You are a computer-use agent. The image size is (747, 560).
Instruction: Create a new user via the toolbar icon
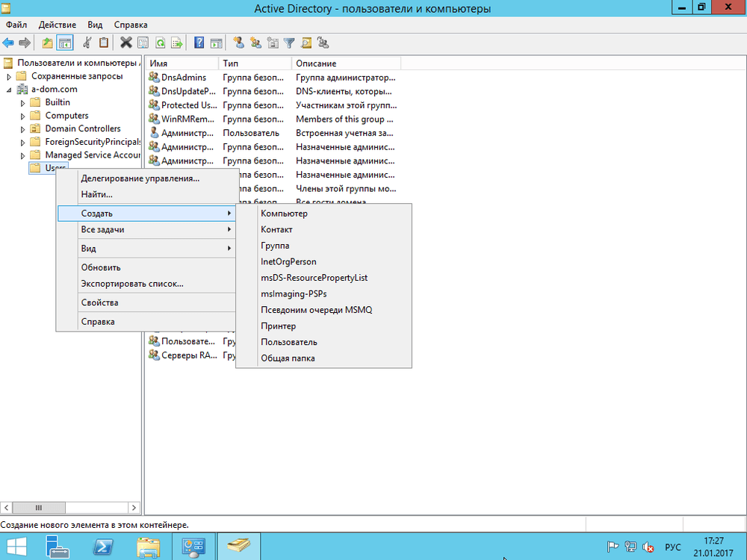click(239, 43)
